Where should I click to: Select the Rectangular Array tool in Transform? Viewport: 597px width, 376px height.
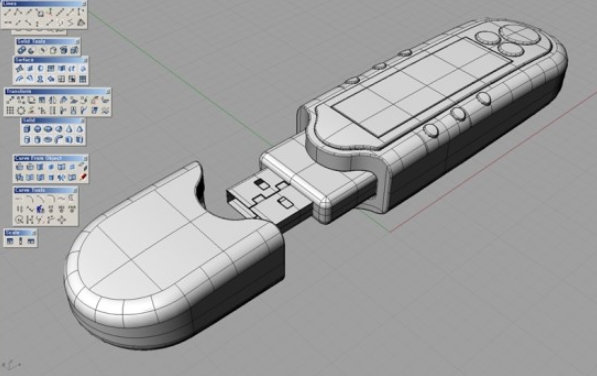click(x=10, y=111)
